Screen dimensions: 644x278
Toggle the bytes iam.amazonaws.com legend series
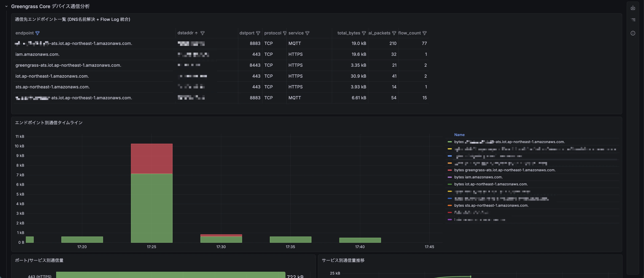[x=478, y=177]
